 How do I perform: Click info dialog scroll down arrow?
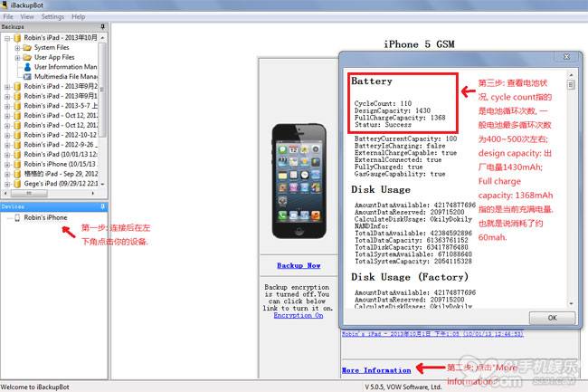tap(571, 303)
